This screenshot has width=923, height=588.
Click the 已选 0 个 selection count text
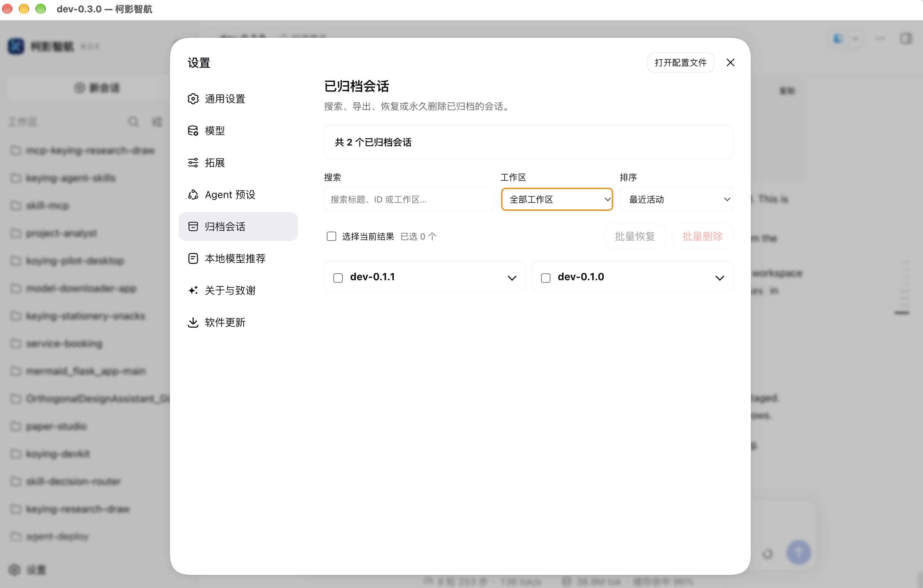418,236
